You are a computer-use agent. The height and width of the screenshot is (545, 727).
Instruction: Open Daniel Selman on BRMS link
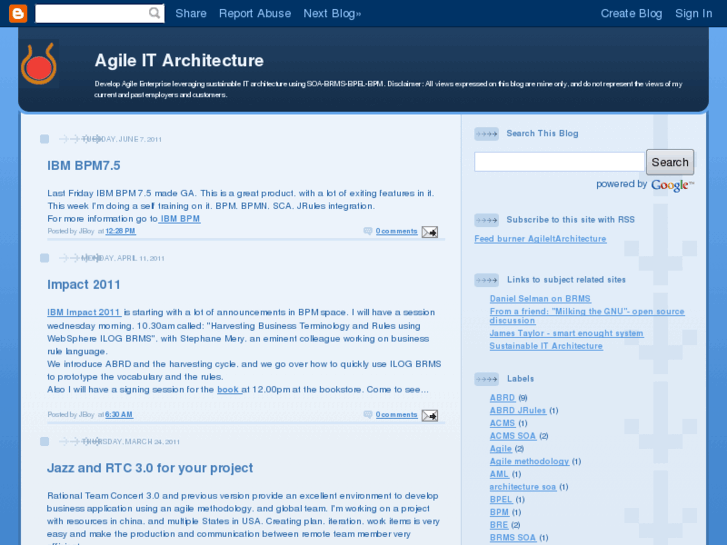(x=540, y=299)
